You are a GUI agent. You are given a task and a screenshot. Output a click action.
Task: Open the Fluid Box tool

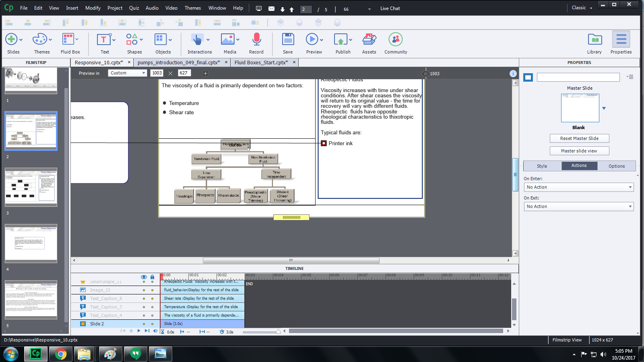coord(68,40)
